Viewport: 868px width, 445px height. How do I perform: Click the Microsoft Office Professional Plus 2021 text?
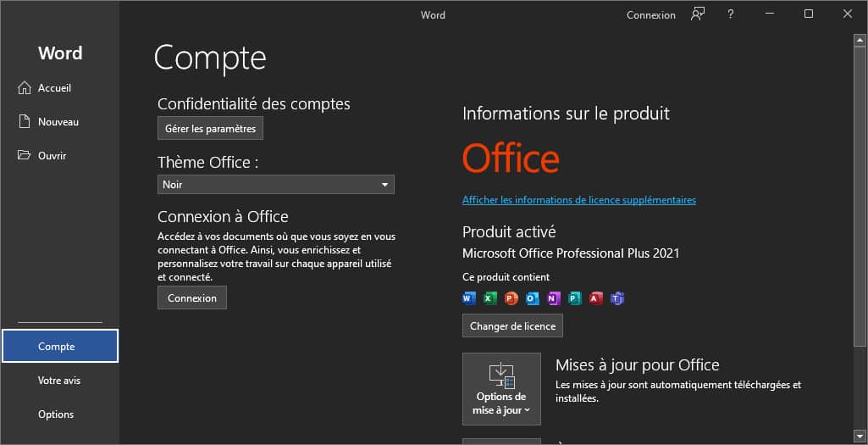pyautogui.click(x=571, y=253)
